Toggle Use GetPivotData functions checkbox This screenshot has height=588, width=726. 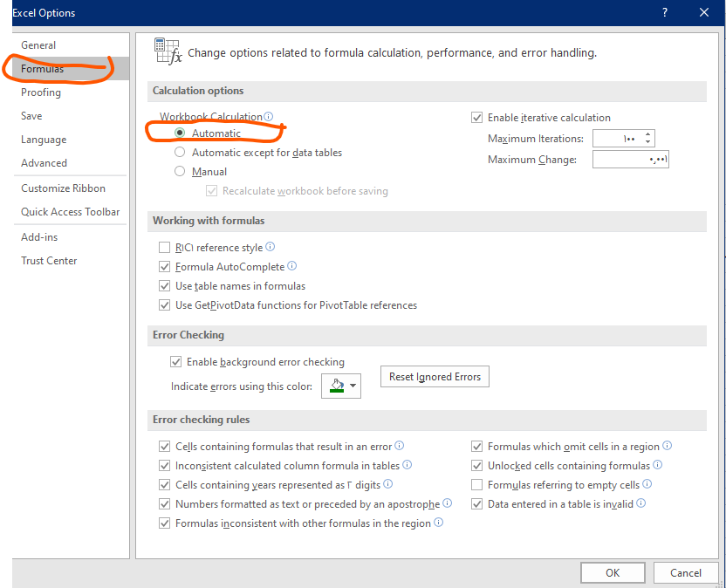164,305
